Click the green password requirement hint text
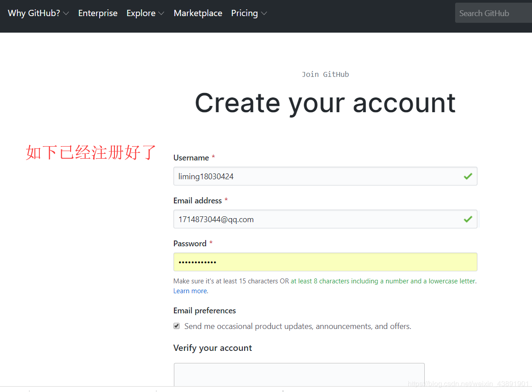The width and height of the screenshot is (532, 392). coord(384,281)
